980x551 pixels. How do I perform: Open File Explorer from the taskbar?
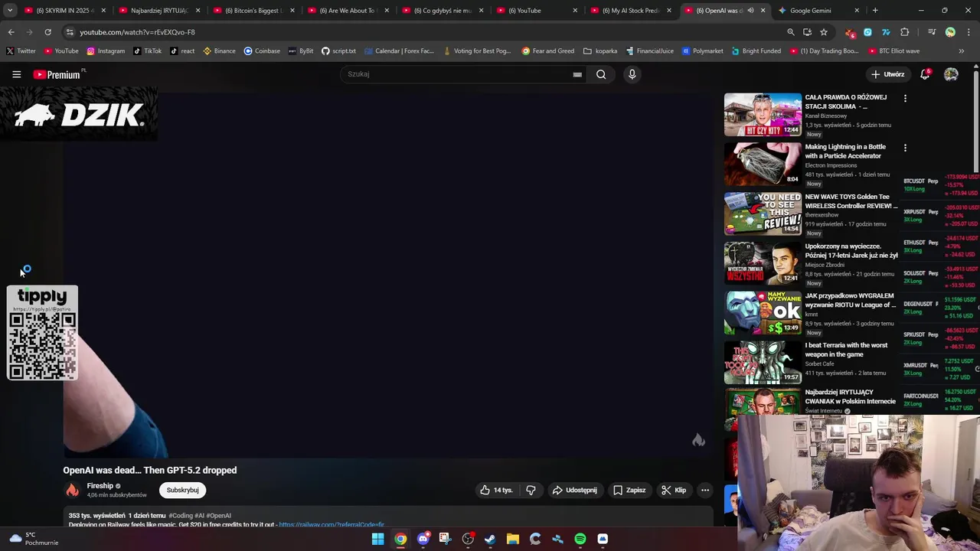coord(513,539)
